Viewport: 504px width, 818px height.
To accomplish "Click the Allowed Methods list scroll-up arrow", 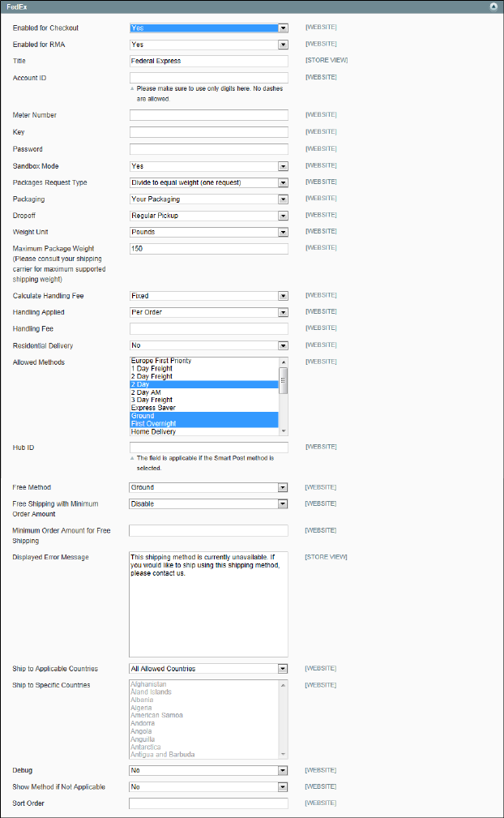I will tap(284, 362).
